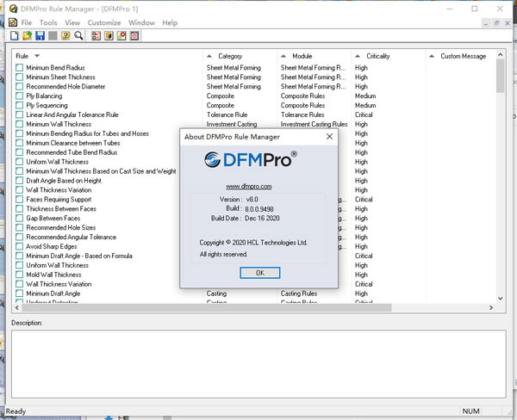Click the first icon after toolbar separator
517x420 pixels.
pos(96,36)
